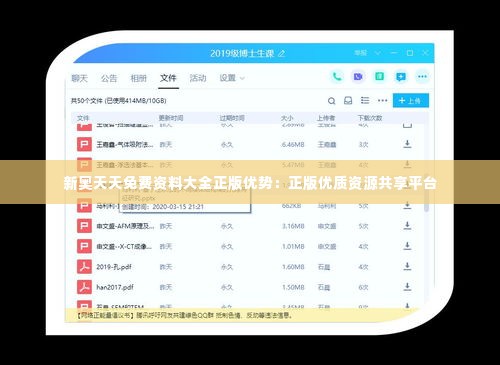Click the PPT icon of the X-CT file
500x365 pixels.
pyautogui.click(x=84, y=246)
